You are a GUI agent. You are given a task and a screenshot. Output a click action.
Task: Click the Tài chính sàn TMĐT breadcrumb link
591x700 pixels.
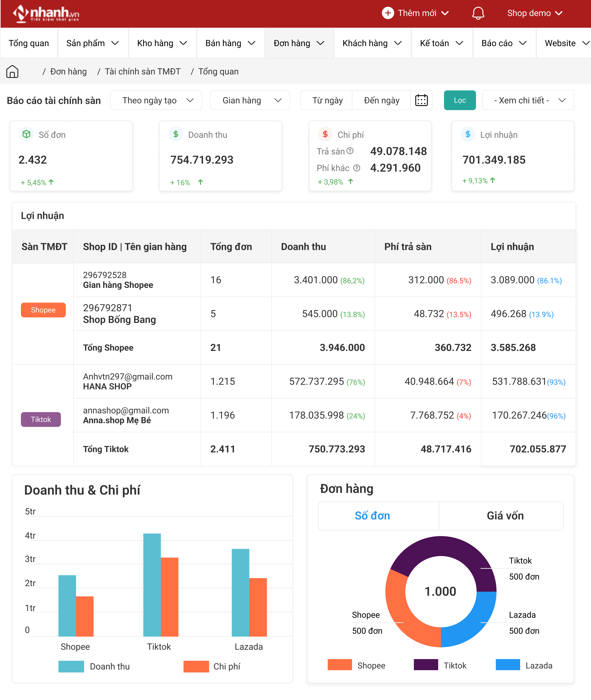(142, 71)
